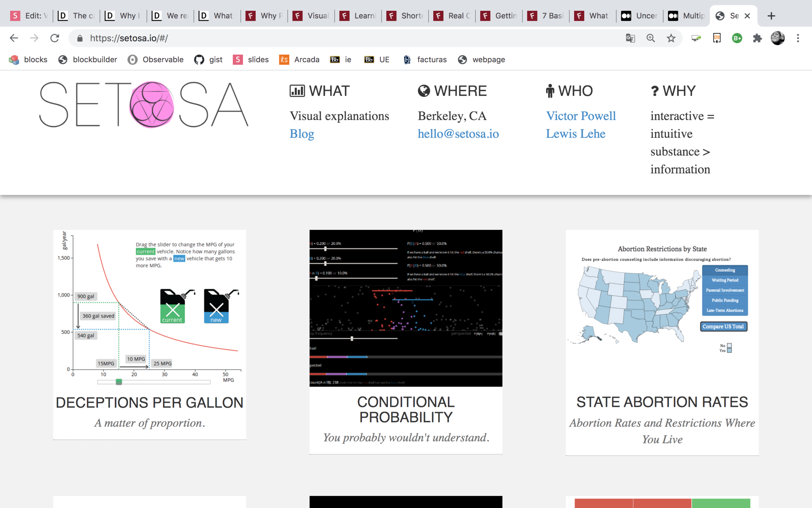Open the Blog link

(301, 134)
